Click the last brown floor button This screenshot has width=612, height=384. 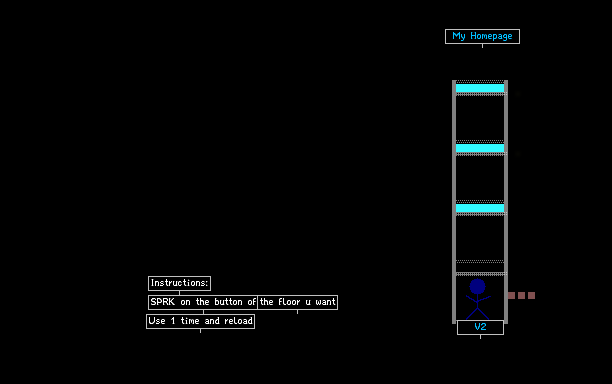tap(532, 295)
